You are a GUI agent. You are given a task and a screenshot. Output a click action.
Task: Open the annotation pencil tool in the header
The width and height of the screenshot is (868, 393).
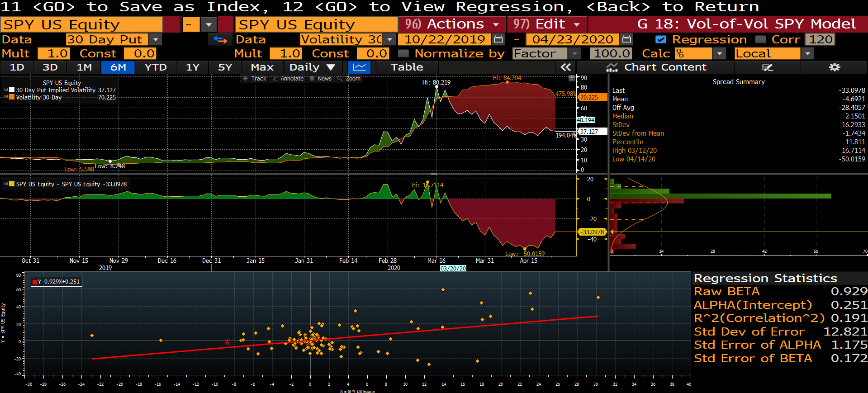click(767, 67)
